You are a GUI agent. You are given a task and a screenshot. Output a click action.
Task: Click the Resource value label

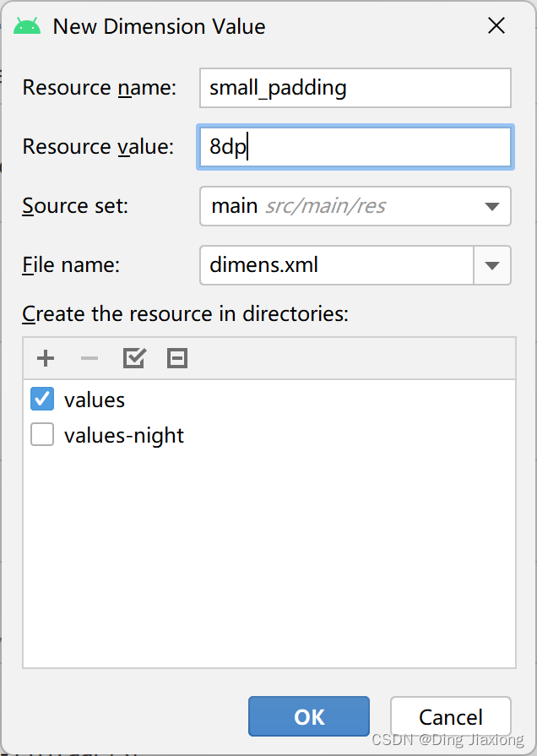pyautogui.click(x=98, y=147)
